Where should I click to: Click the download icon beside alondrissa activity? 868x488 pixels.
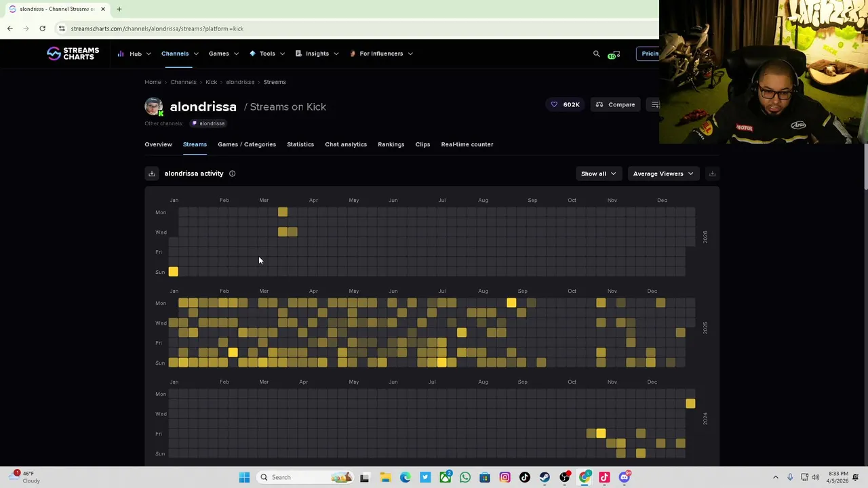(x=152, y=174)
